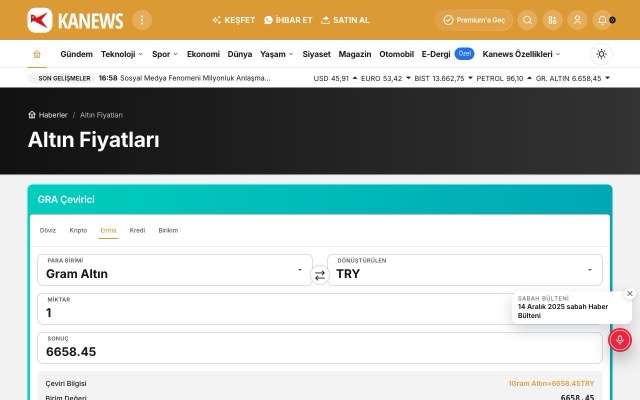Switch to the Kripto tab
The height and width of the screenshot is (400, 640).
(78, 230)
